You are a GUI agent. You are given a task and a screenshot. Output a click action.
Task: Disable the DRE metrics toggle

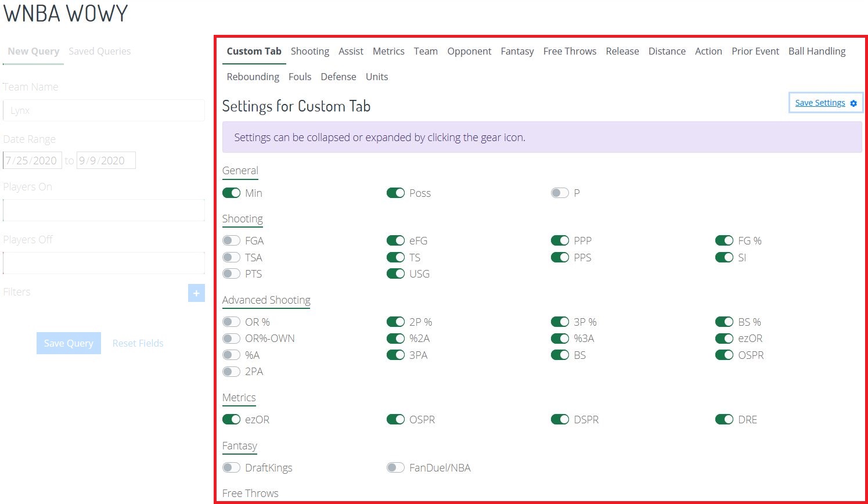725,419
